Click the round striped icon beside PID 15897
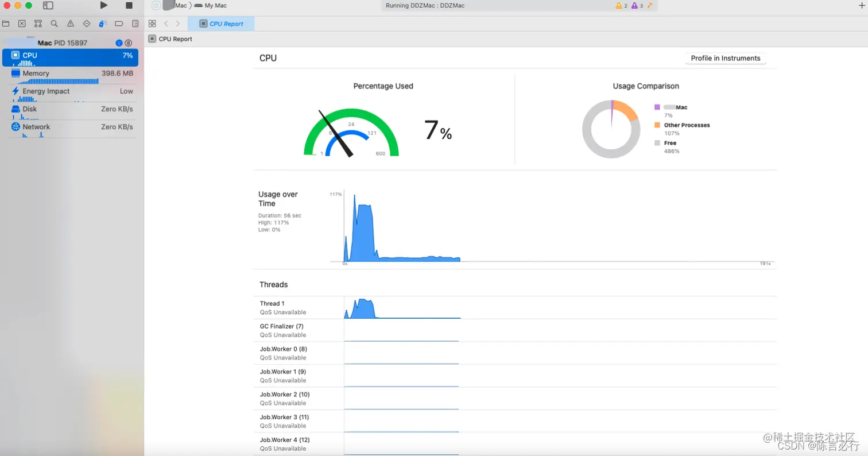868x456 pixels. (128, 43)
